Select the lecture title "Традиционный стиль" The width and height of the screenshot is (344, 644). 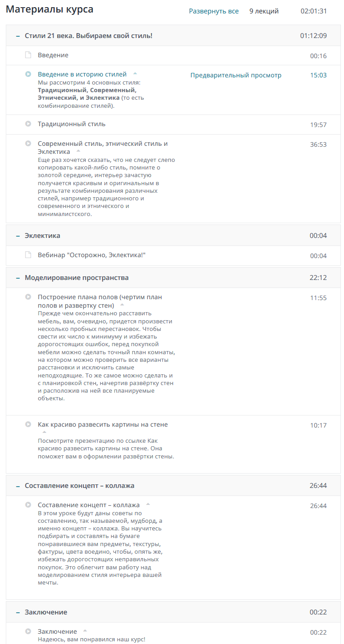[71, 124]
